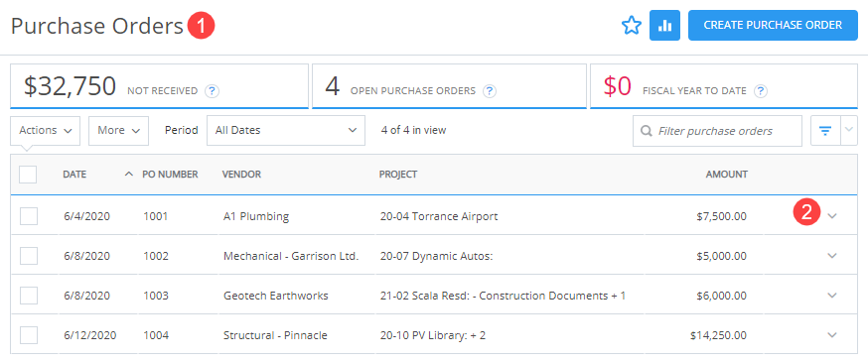Image resolution: width=868 pixels, height=362 pixels.
Task: Click the Filter purchase orders search field
Action: pos(717,131)
